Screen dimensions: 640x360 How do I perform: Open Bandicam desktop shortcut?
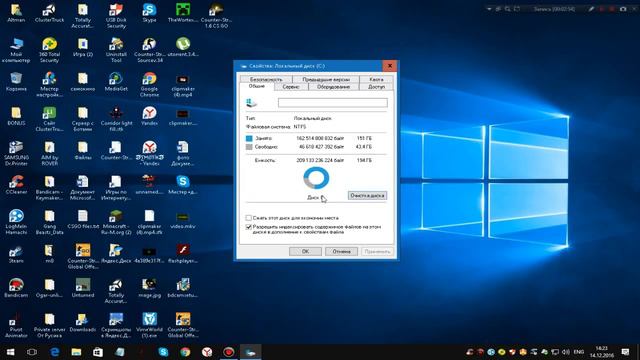16,288
